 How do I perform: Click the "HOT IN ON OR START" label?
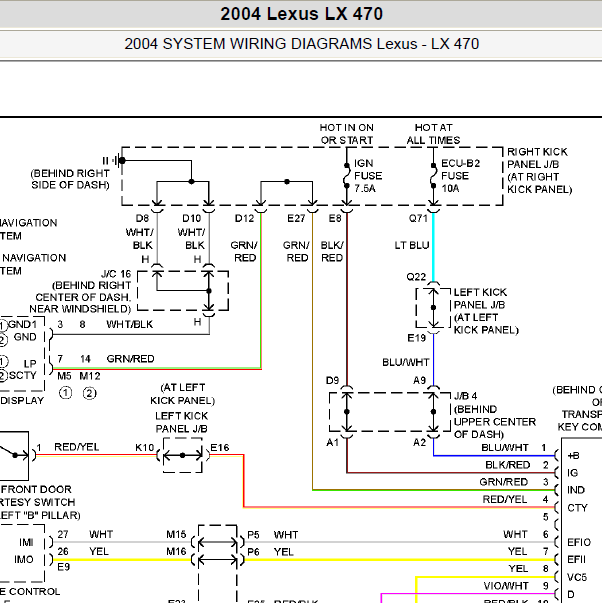click(x=347, y=134)
